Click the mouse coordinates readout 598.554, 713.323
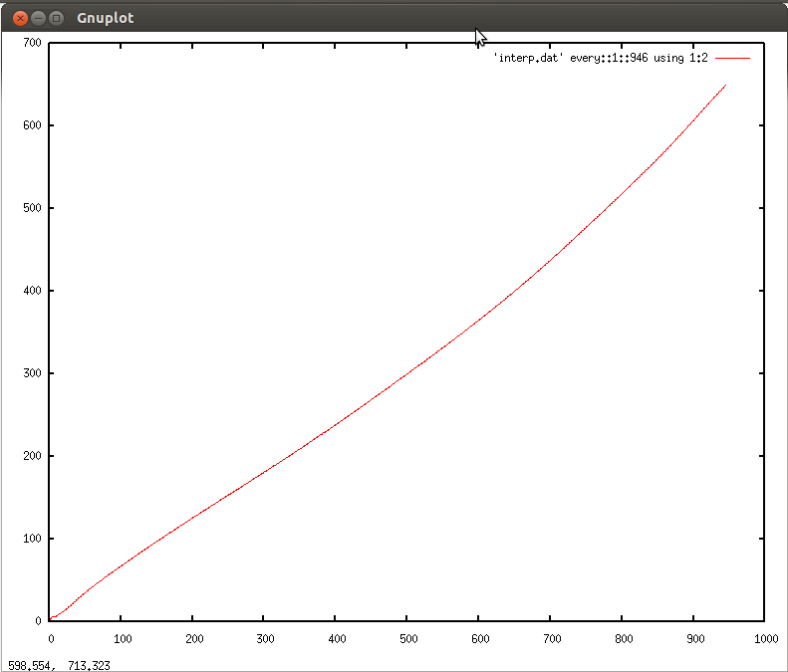 [x=59, y=665]
